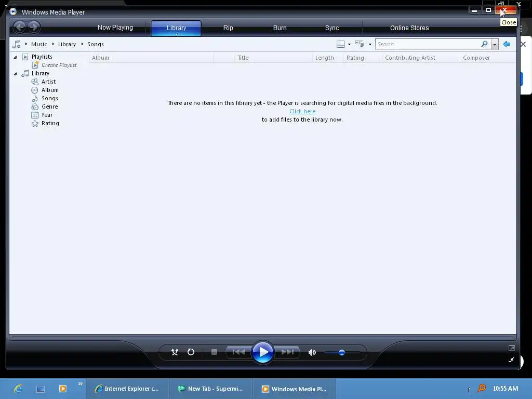Viewport: 532px width, 399px height.
Task: Click the 'Click here' link to add files
Action: 302,111
